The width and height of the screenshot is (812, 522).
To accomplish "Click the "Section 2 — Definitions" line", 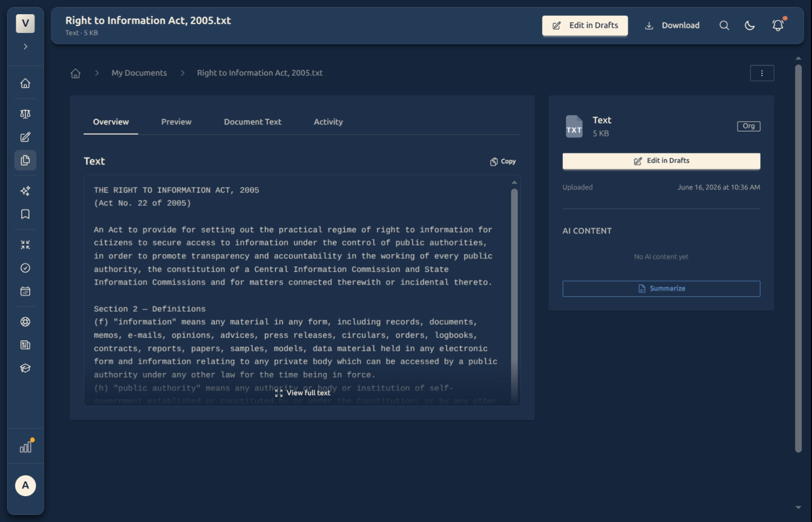I will (x=150, y=309).
